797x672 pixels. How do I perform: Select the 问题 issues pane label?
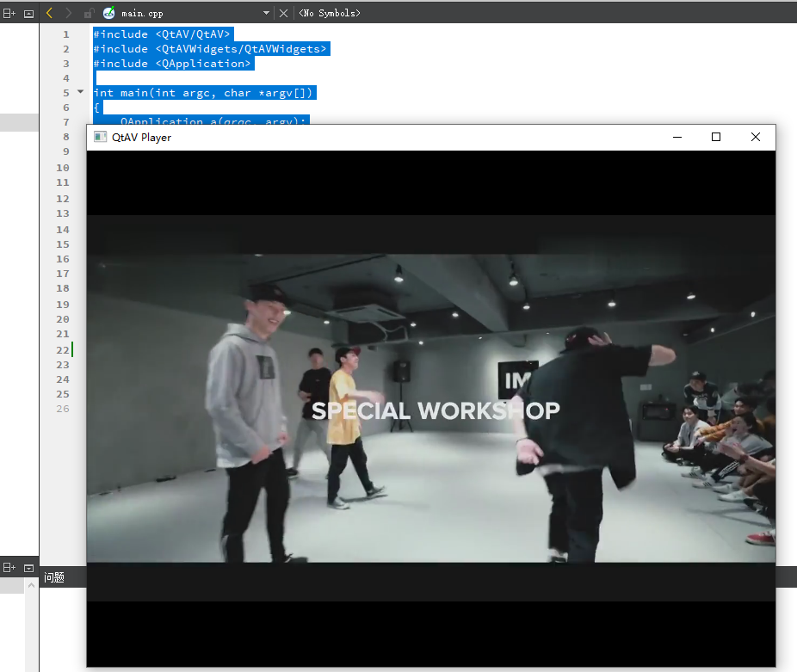(x=54, y=577)
